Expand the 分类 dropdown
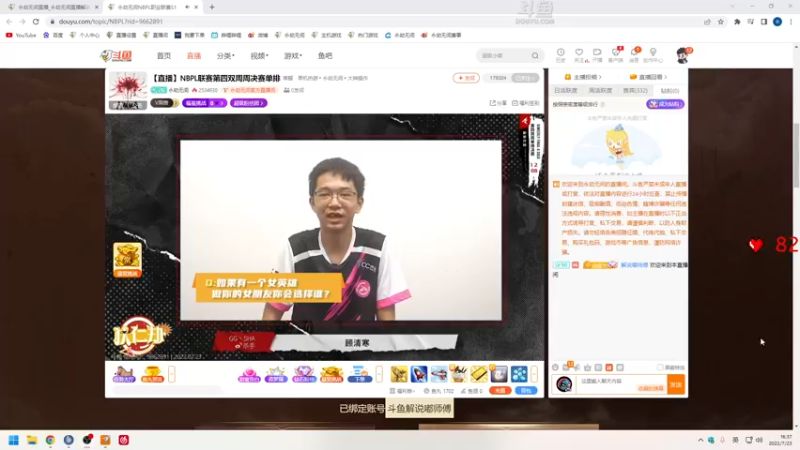Screen dimensions: 800x450 click(226, 56)
